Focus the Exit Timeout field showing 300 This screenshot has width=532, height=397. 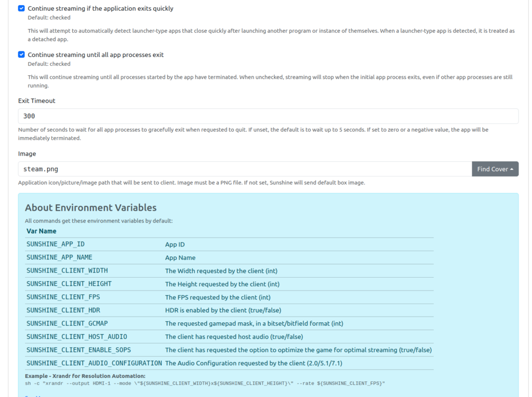tap(268, 116)
